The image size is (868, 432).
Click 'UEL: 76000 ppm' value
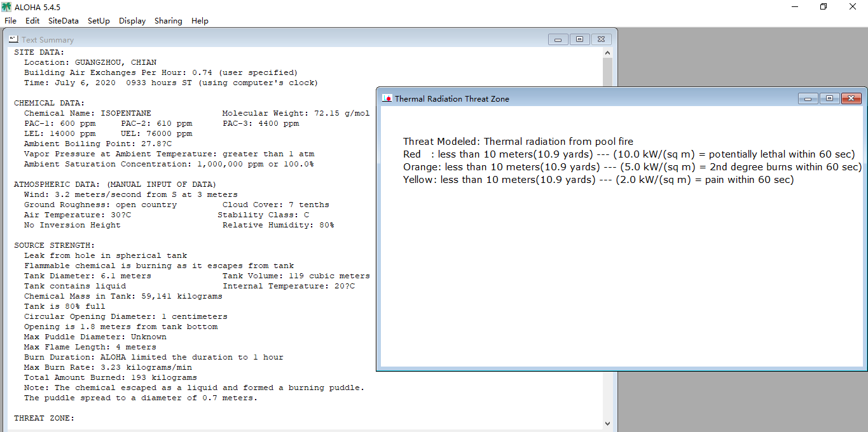pyautogui.click(x=156, y=133)
